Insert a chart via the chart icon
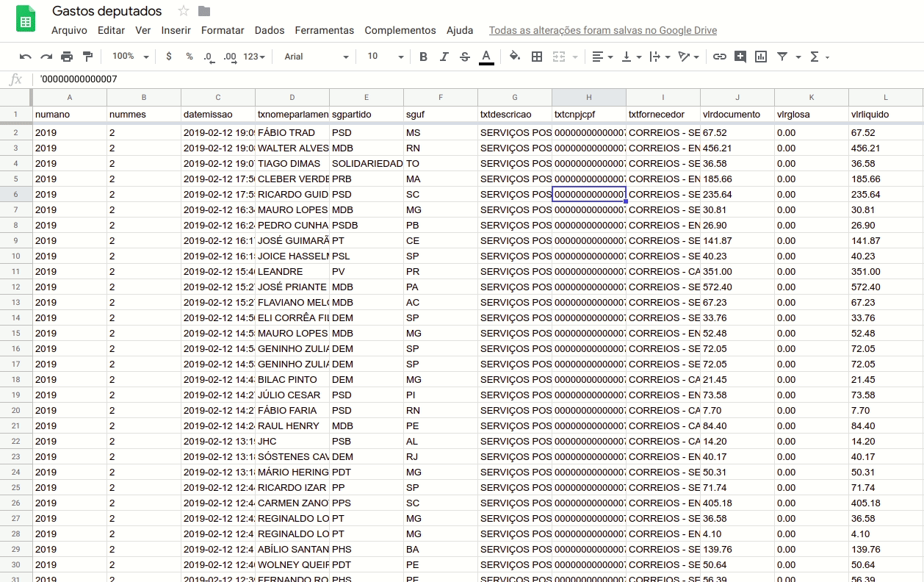Viewport: 924px width, 582px height. pyautogui.click(x=761, y=57)
